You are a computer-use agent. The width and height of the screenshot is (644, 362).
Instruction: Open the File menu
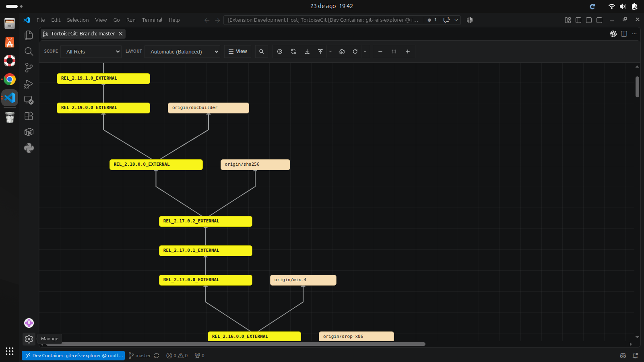(41, 20)
